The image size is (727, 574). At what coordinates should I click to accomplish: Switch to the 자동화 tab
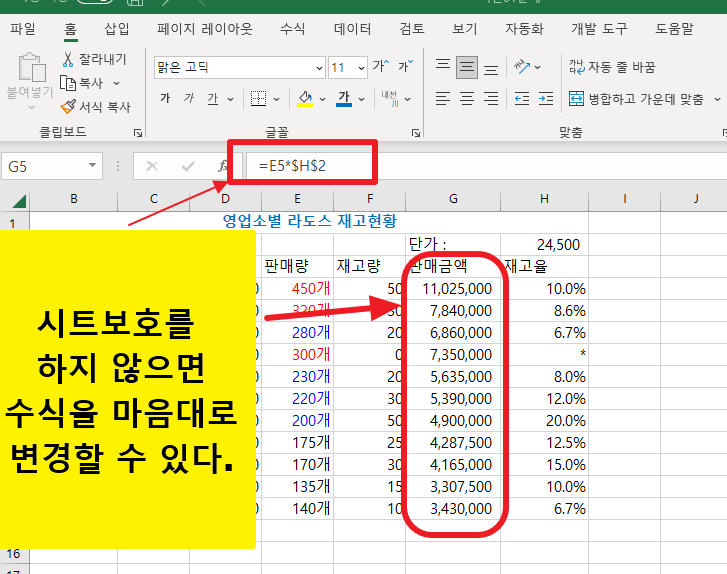[524, 29]
